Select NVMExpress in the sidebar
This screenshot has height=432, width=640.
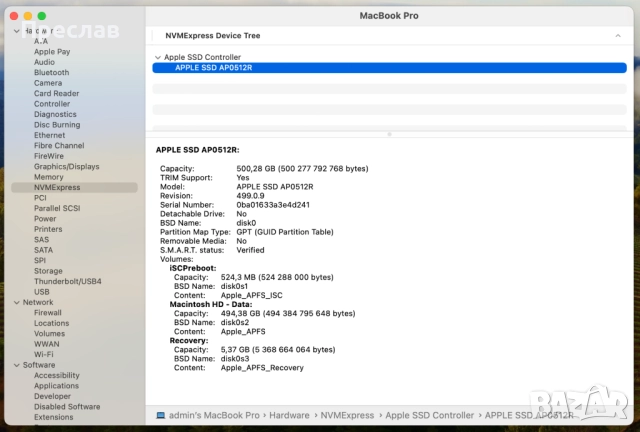click(x=74, y=187)
